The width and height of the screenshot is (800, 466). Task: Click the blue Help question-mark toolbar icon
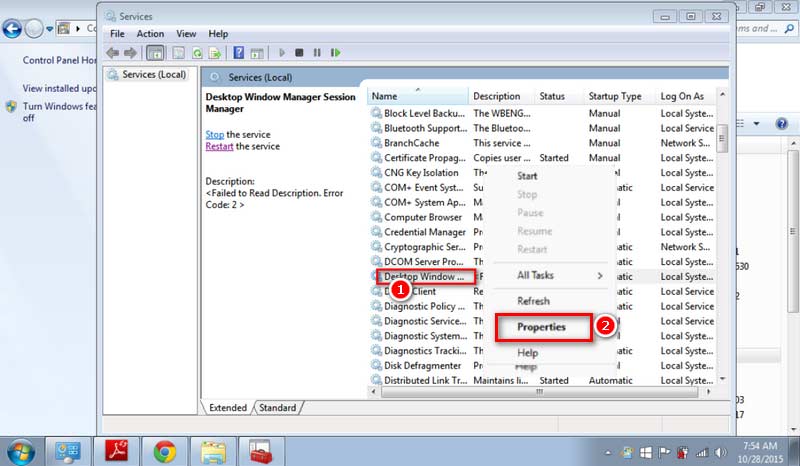click(x=238, y=53)
